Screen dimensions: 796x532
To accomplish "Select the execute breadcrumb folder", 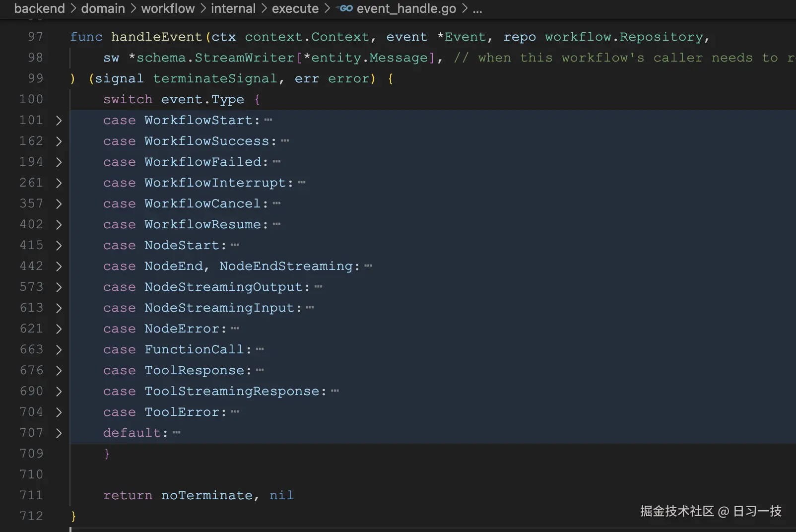I will (295, 8).
